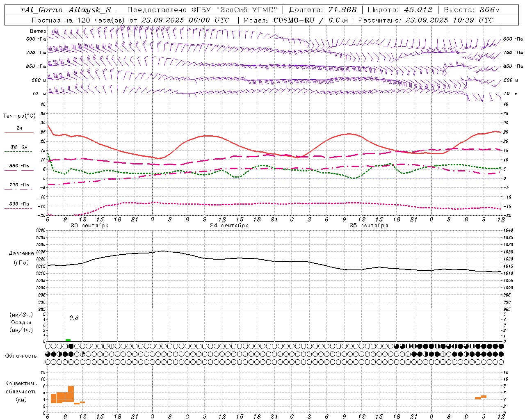The height and width of the screenshot is (420, 525).
Task: Click the 0.3 precipitation value label
Action: click(x=74, y=317)
